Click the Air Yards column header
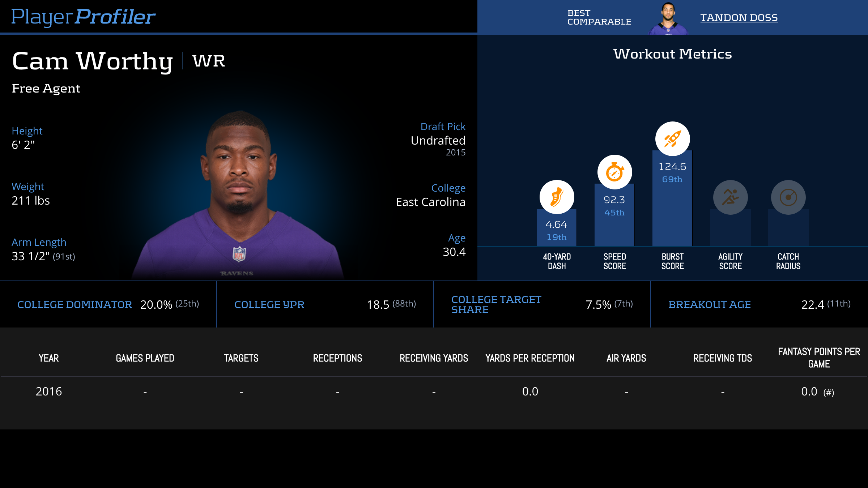The image size is (868, 488). tap(626, 358)
